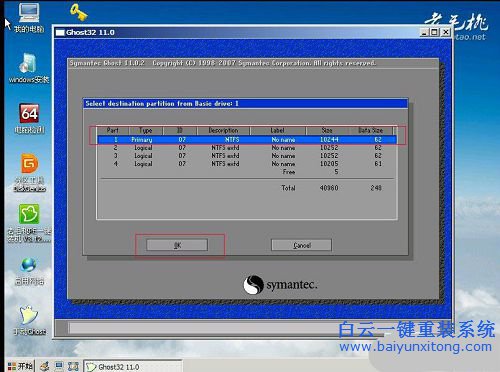Click the network-nodes quick launch taskbar icon
The width and height of the screenshot is (500, 372).
coord(73,366)
